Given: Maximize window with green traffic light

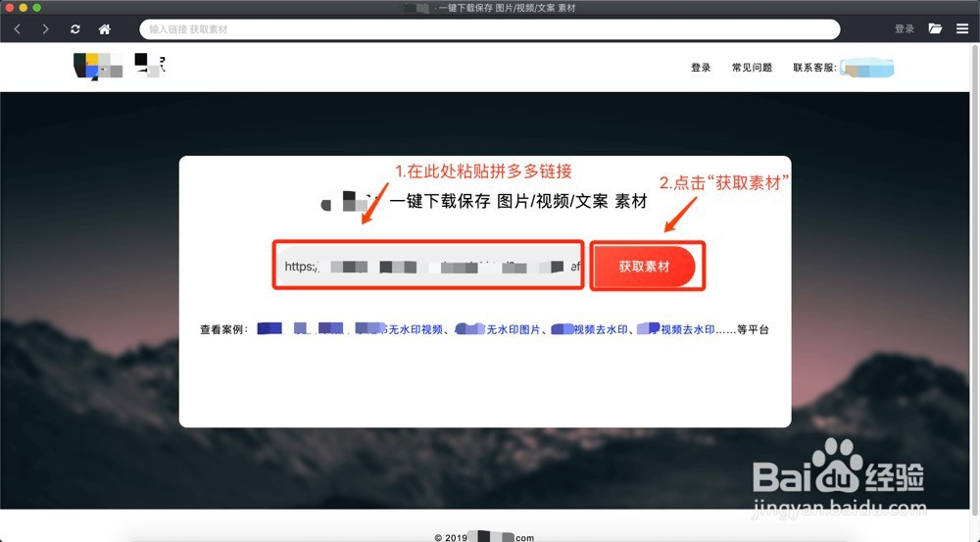Looking at the screenshot, I should click(x=37, y=8).
